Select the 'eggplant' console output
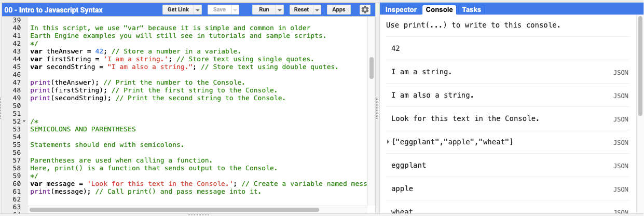This screenshot has width=644, height=216. [408, 166]
